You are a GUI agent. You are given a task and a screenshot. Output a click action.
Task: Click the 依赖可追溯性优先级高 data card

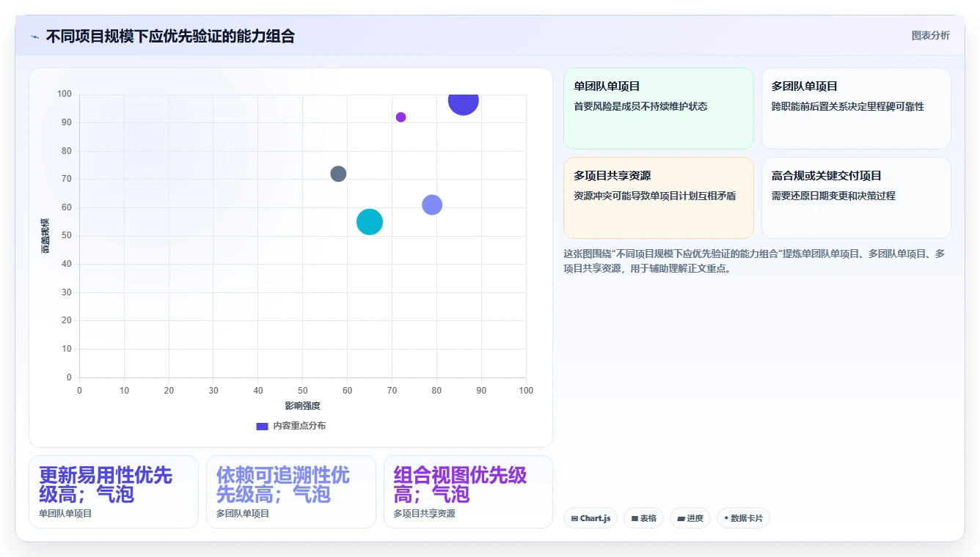coord(291,492)
